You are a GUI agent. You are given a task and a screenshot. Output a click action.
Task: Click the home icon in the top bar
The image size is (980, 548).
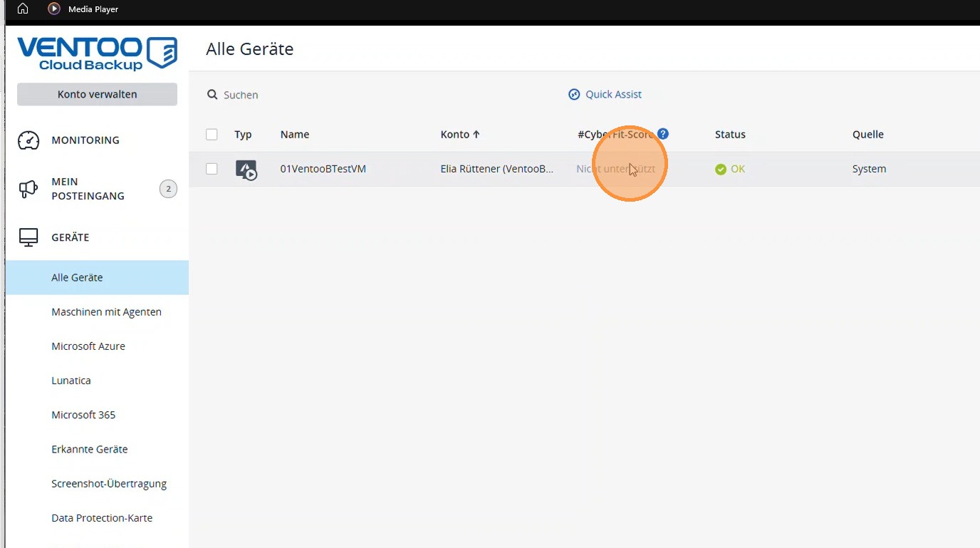23,9
